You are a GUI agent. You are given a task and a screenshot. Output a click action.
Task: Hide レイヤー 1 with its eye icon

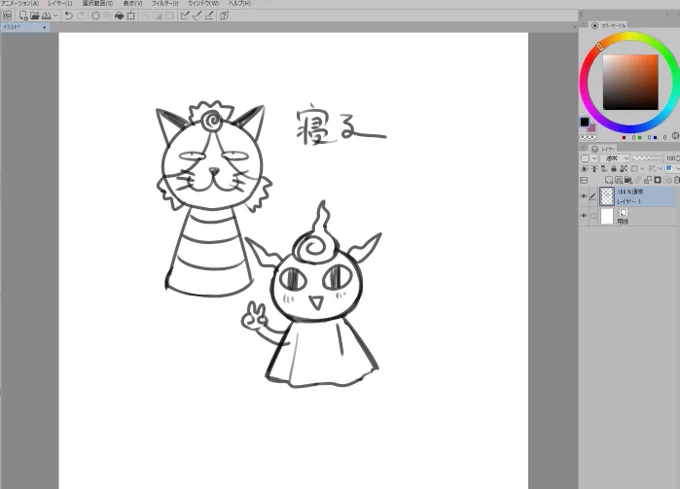click(583, 196)
